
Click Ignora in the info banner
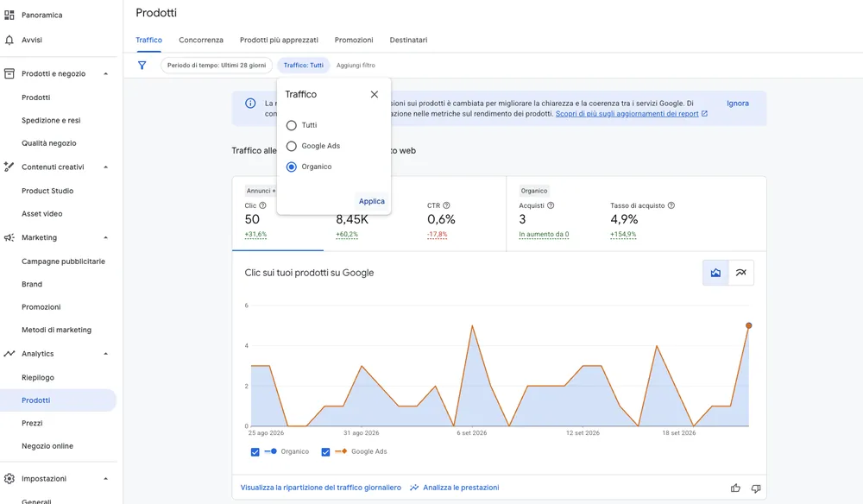click(738, 103)
